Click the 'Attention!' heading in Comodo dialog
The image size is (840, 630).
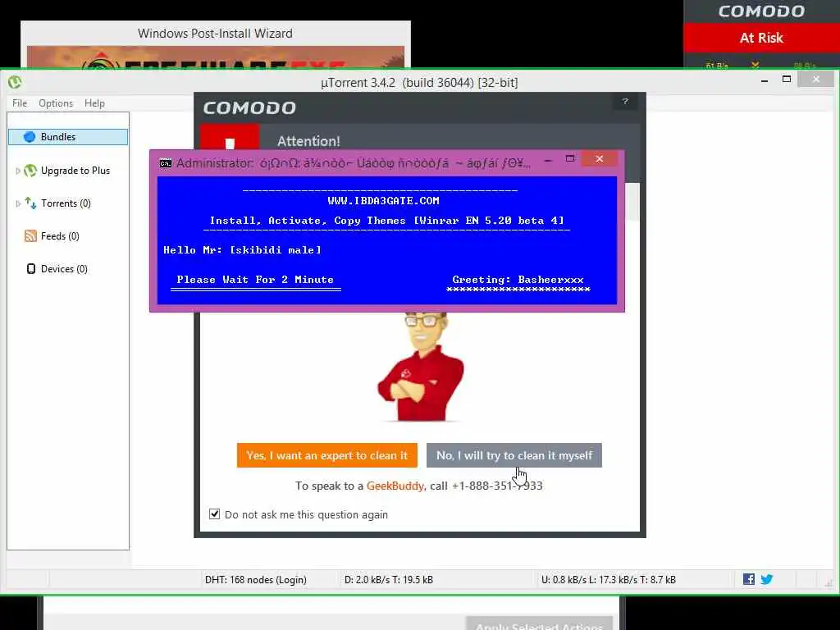coord(308,141)
